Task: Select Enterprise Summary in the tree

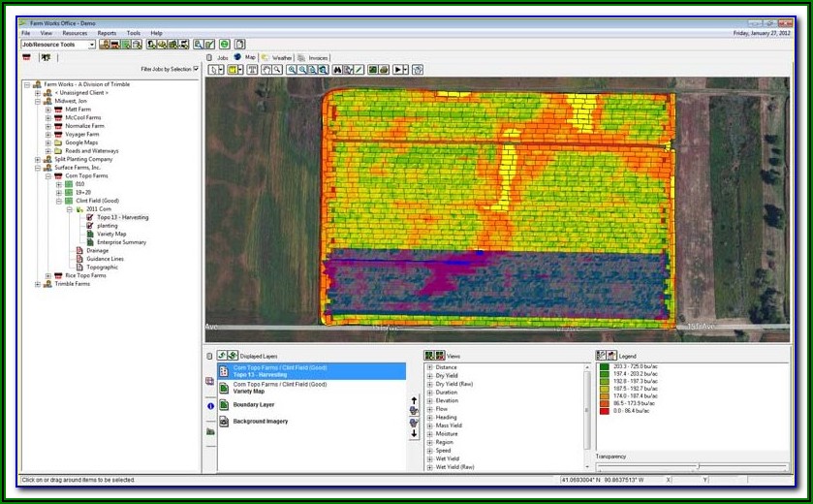Action: pos(121,242)
